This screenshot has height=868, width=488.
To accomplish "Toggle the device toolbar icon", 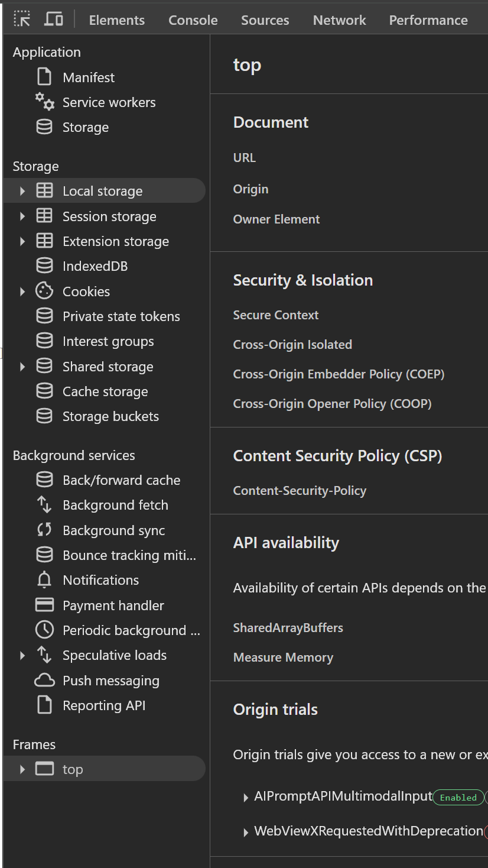I will (x=54, y=19).
